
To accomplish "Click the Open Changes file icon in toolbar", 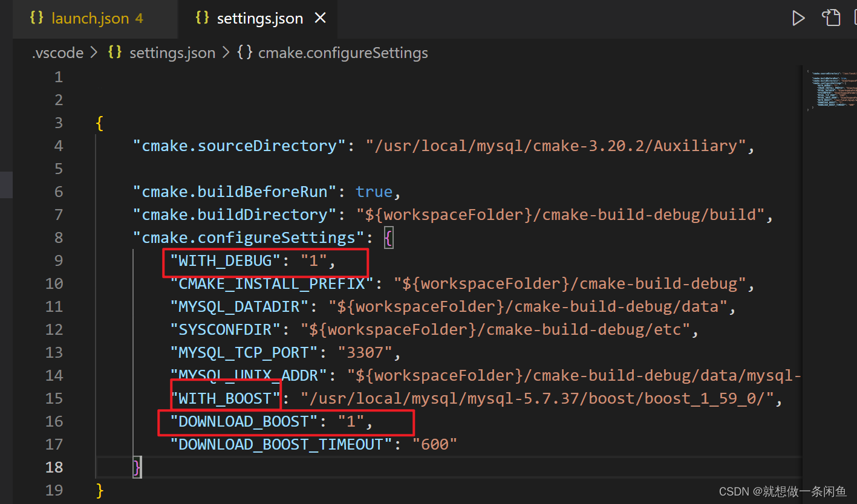I will tap(831, 18).
